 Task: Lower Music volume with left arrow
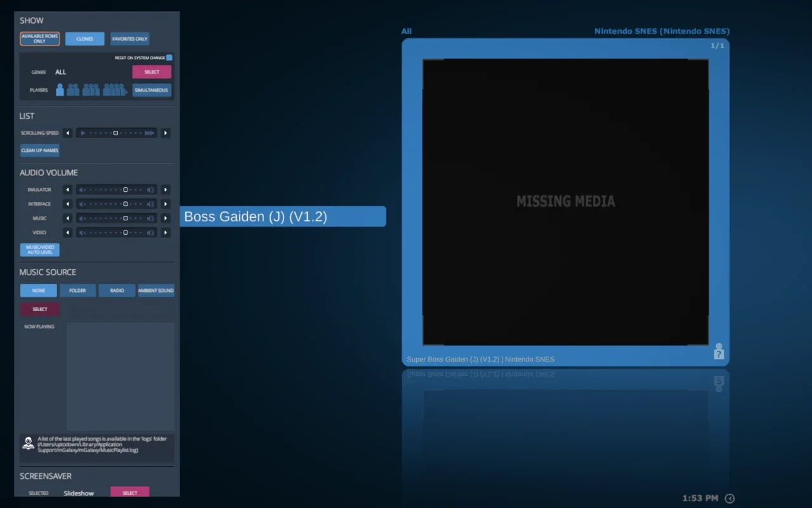tap(68, 218)
